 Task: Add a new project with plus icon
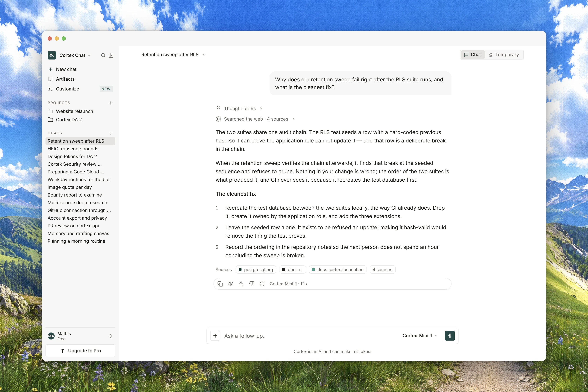[110, 103]
